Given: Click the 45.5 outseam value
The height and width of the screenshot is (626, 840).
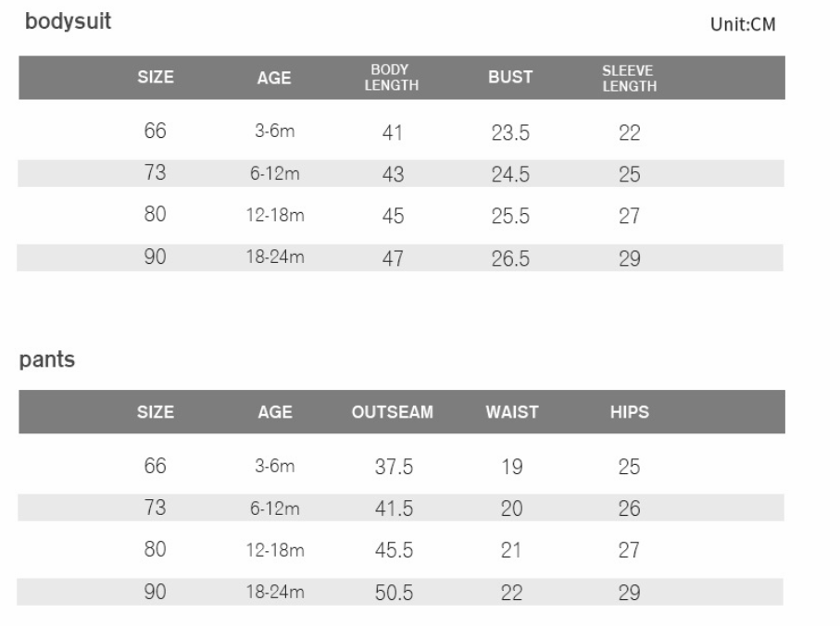Looking at the screenshot, I should (394, 551).
